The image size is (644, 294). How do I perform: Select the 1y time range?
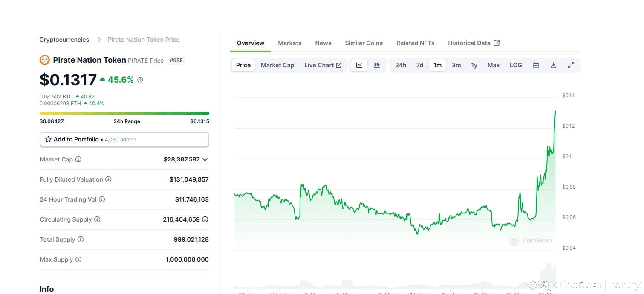(474, 65)
